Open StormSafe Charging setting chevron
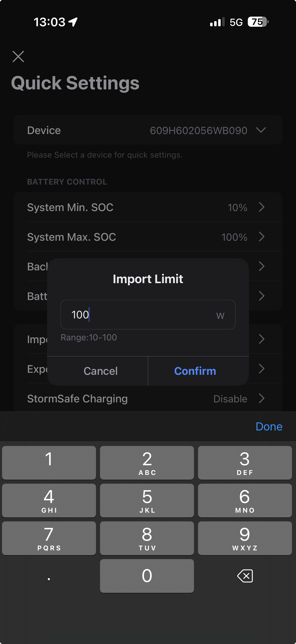The height and width of the screenshot is (644, 296). [x=261, y=399]
